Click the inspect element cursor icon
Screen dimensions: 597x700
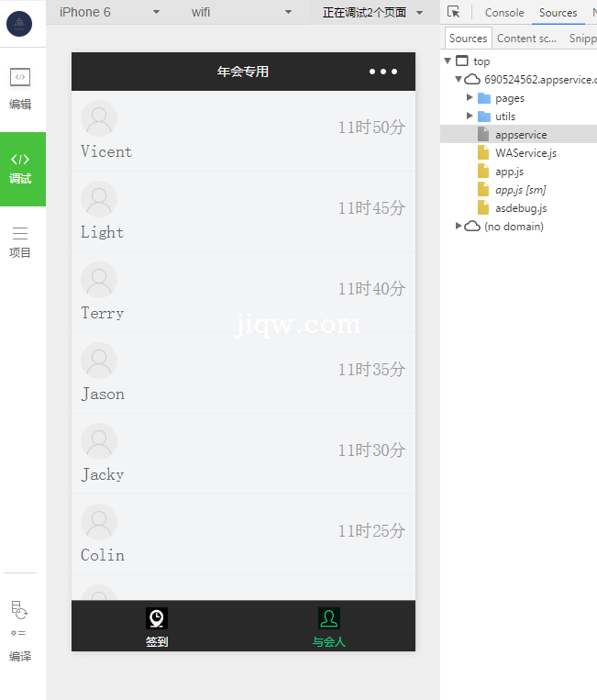(454, 12)
